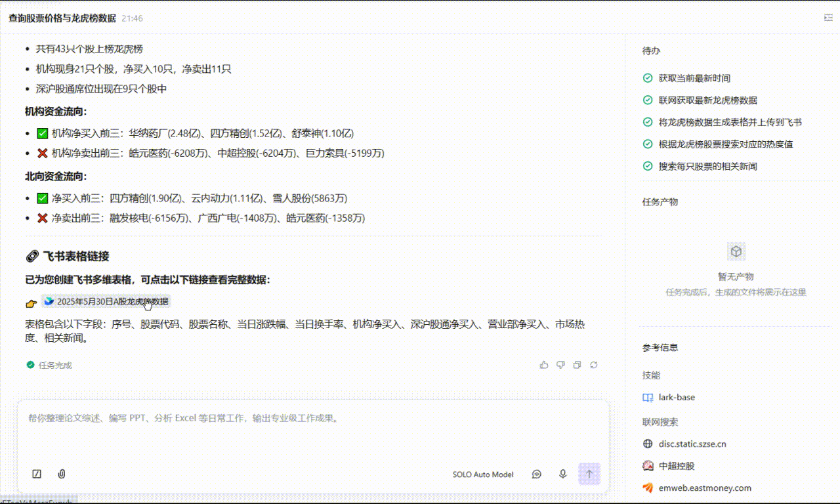This screenshot has width=840, height=504.
Task: Open the chat bubble icon beside SOLO Auto Model
Action: pos(537,474)
